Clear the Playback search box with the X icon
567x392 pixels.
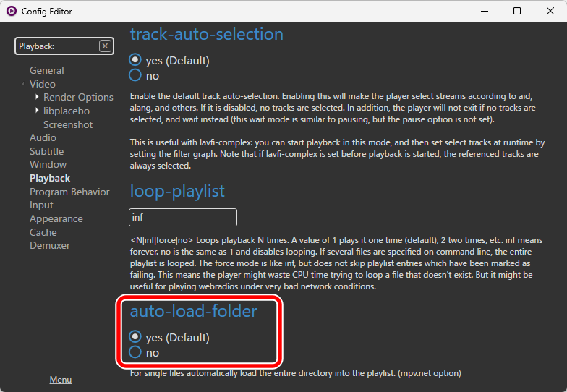click(x=105, y=46)
